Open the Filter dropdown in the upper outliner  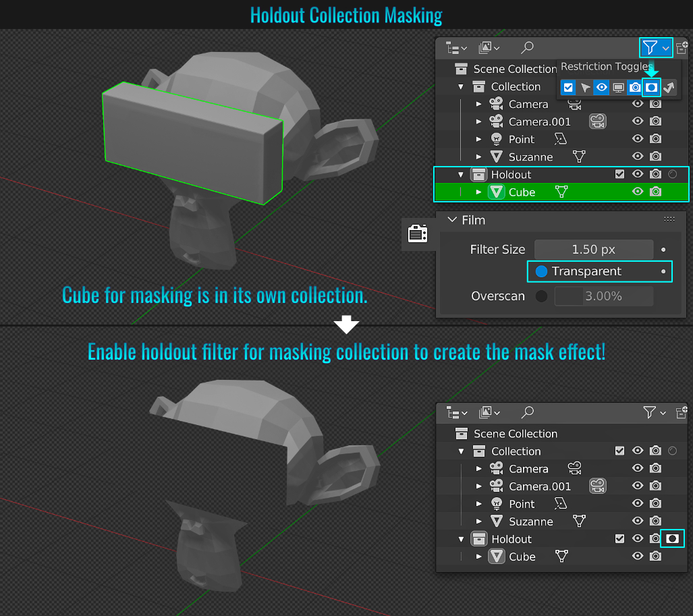point(656,48)
